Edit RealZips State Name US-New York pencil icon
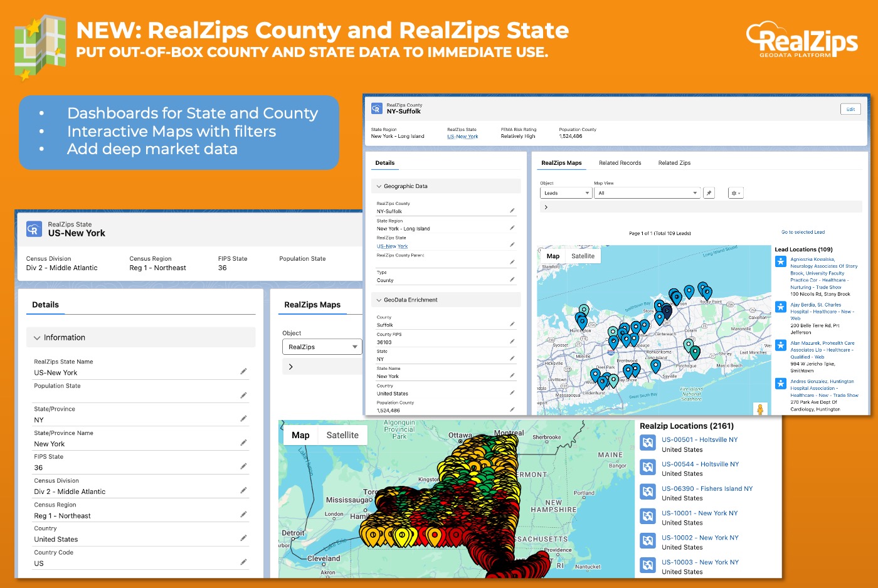878x588 pixels. [243, 372]
